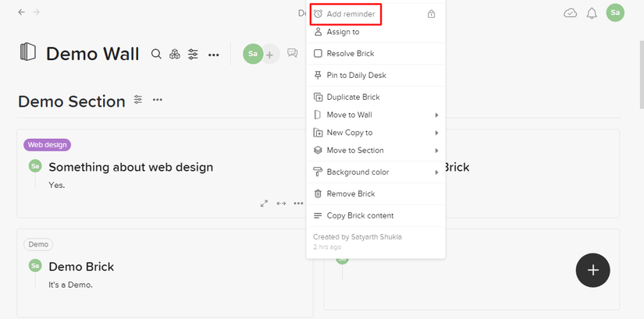The height and width of the screenshot is (319, 644).
Task: Go forward with the right arrow
Action: click(x=37, y=12)
